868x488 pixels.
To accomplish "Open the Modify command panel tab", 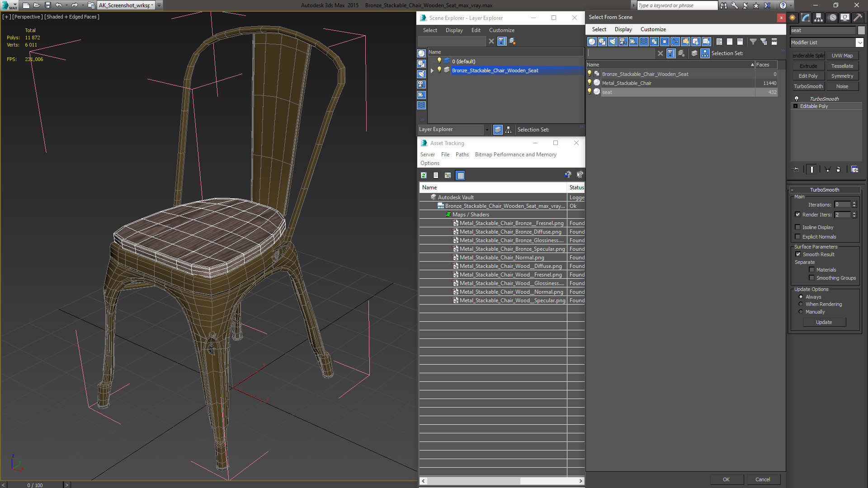I will [806, 18].
